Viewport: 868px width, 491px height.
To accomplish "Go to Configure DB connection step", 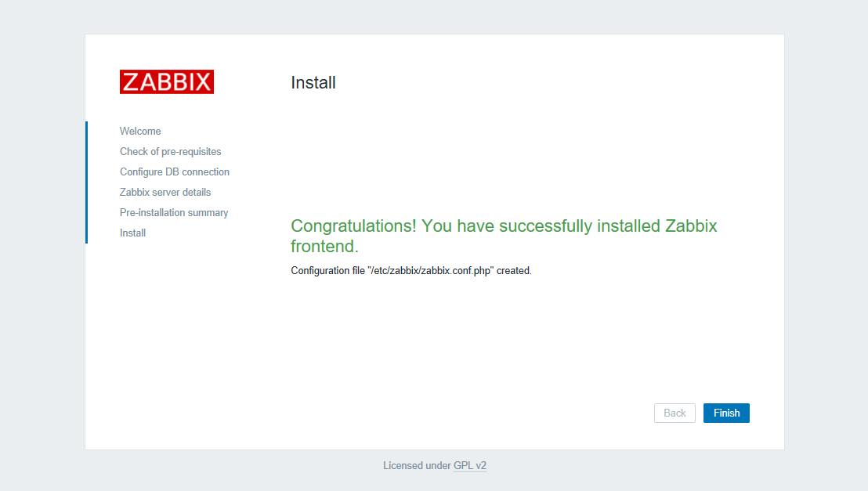I will point(175,172).
